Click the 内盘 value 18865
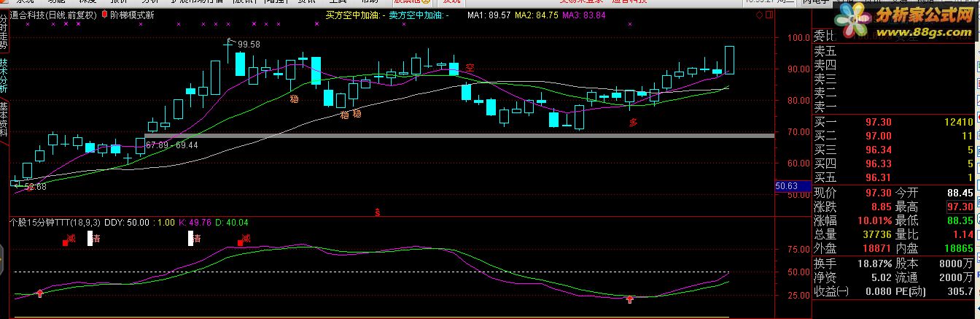Viewport: 980px width, 319px height. [x=960, y=248]
